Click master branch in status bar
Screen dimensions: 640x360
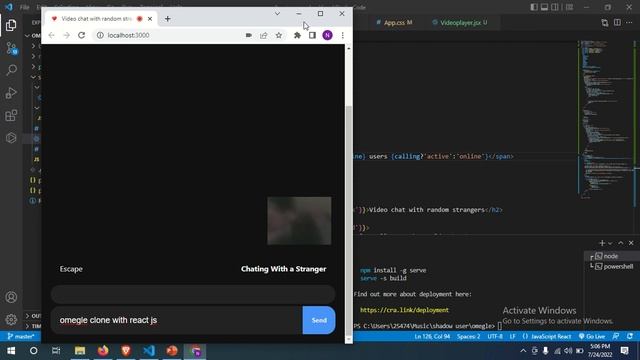21,337
